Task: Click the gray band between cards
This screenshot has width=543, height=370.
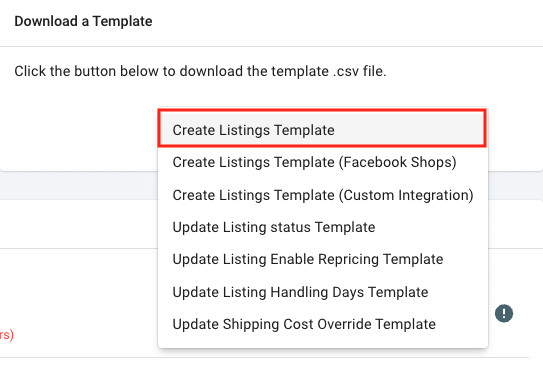Action: [x=79, y=185]
